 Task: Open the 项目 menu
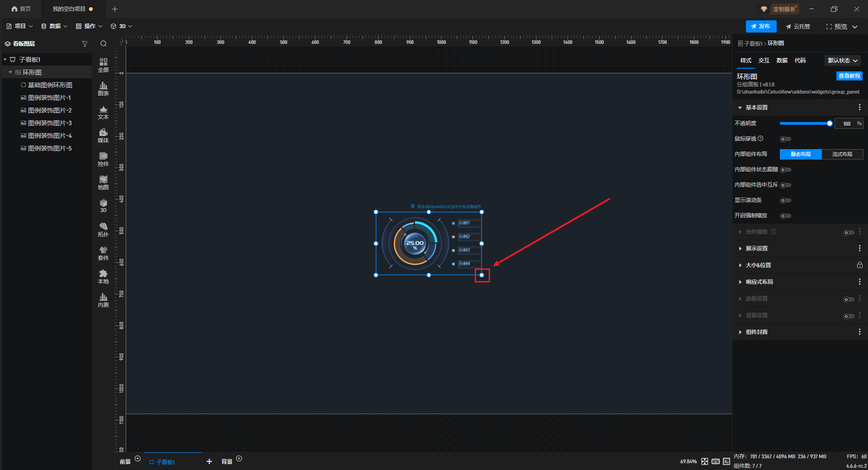click(x=19, y=26)
